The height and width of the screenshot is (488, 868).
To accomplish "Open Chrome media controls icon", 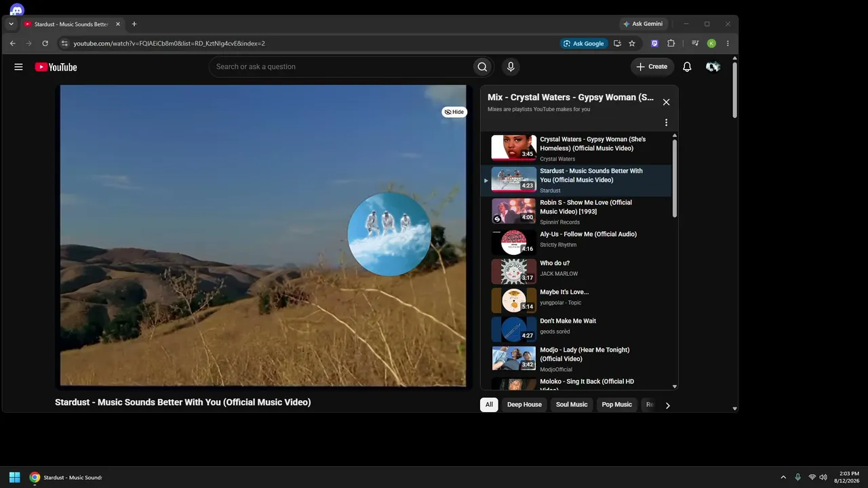I will 695,43.
